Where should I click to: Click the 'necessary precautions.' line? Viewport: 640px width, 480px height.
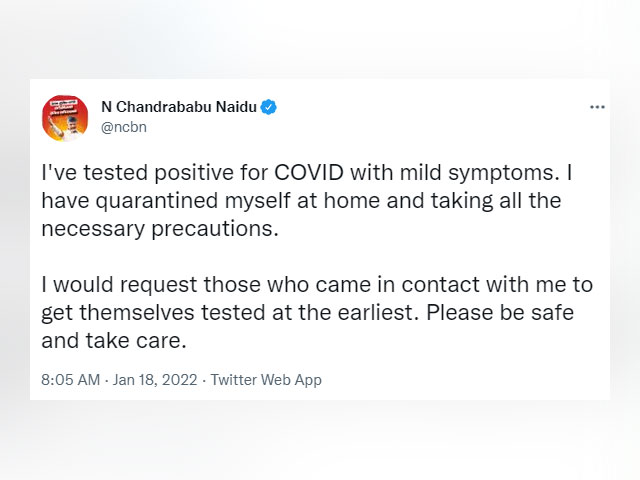[160, 229]
